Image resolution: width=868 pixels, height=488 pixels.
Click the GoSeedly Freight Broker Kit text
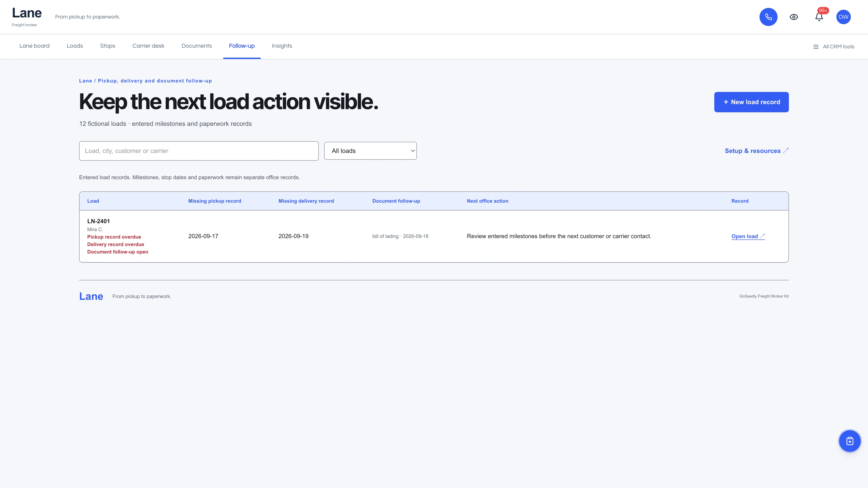[764, 296]
